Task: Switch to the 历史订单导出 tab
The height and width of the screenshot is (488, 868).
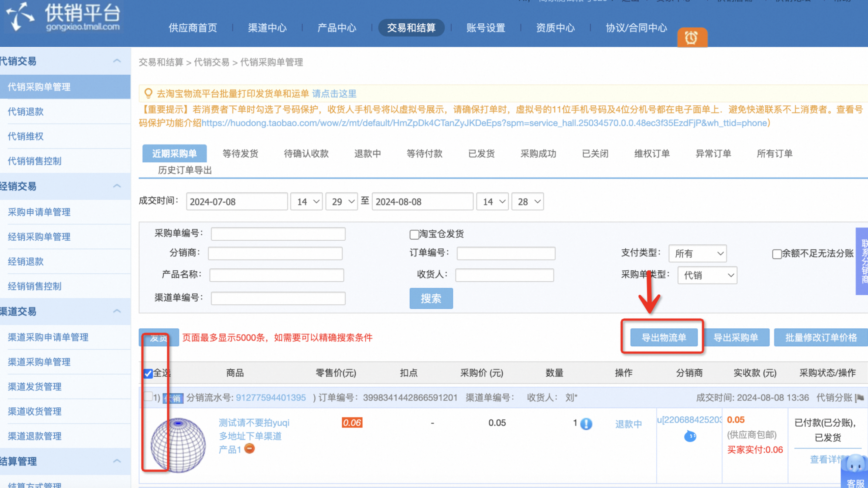Action: tap(185, 170)
